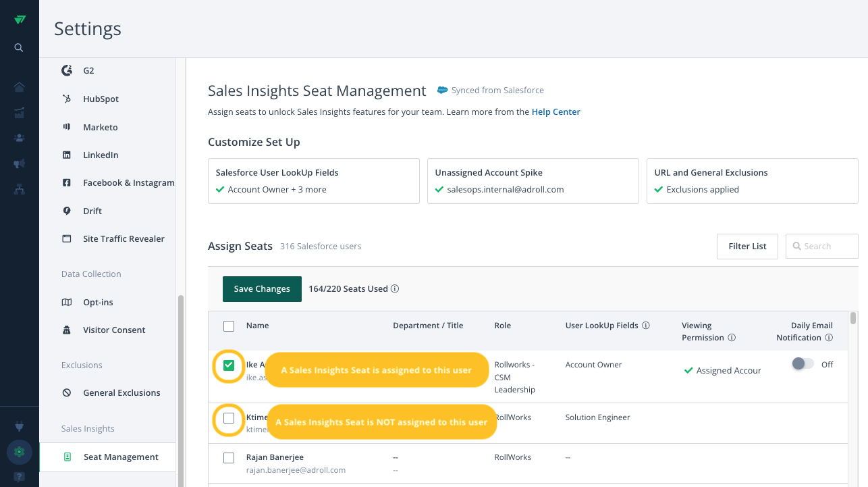The image size is (868, 487).
Task: Click the HubSpot sprocket icon
Action: (67, 99)
